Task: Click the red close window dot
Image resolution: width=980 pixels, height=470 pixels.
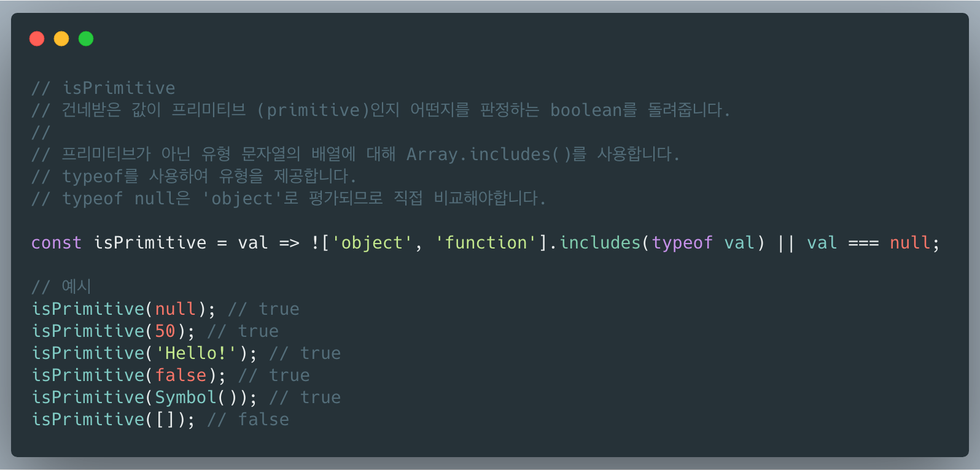Action: [37, 39]
